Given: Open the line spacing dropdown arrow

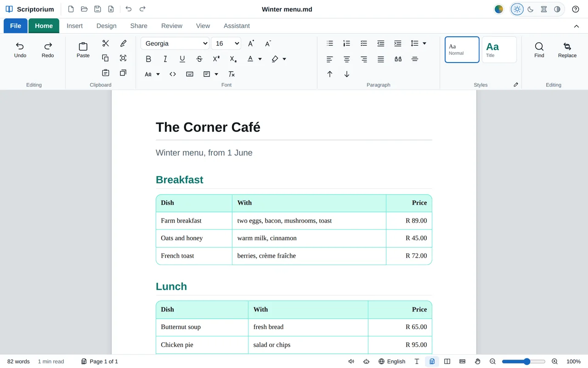Looking at the screenshot, I should (x=424, y=43).
